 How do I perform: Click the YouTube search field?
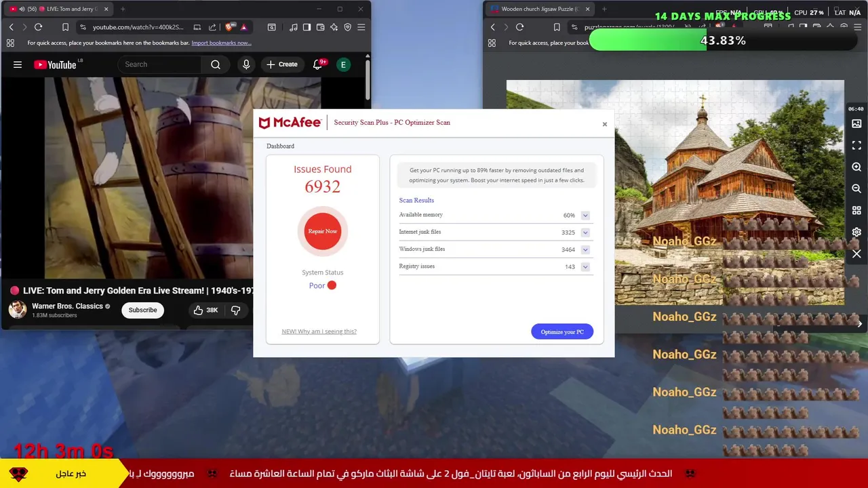point(159,64)
